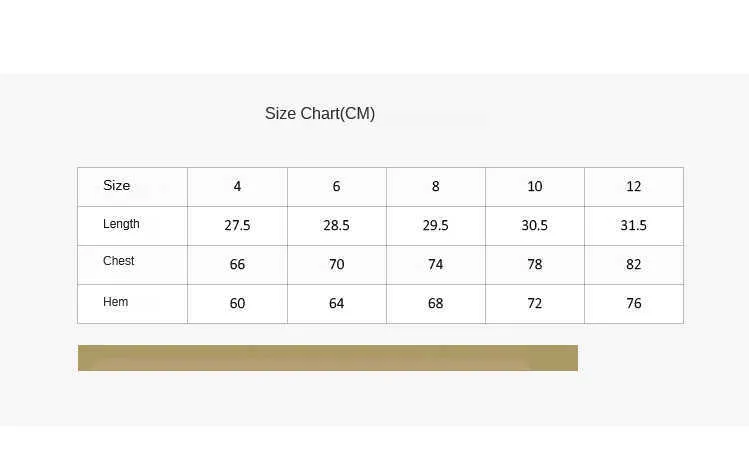This screenshot has width=749, height=457.
Task: Click the size 12 column header
Action: click(634, 187)
